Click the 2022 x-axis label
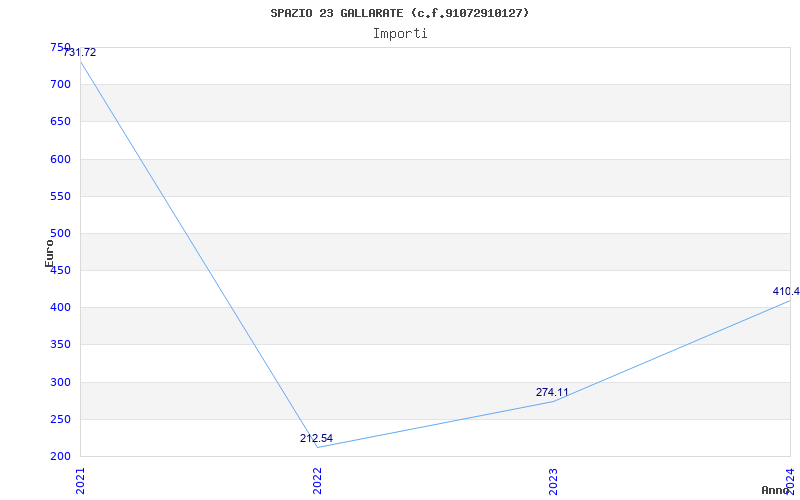The image size is (800, 500). (317, 481)
